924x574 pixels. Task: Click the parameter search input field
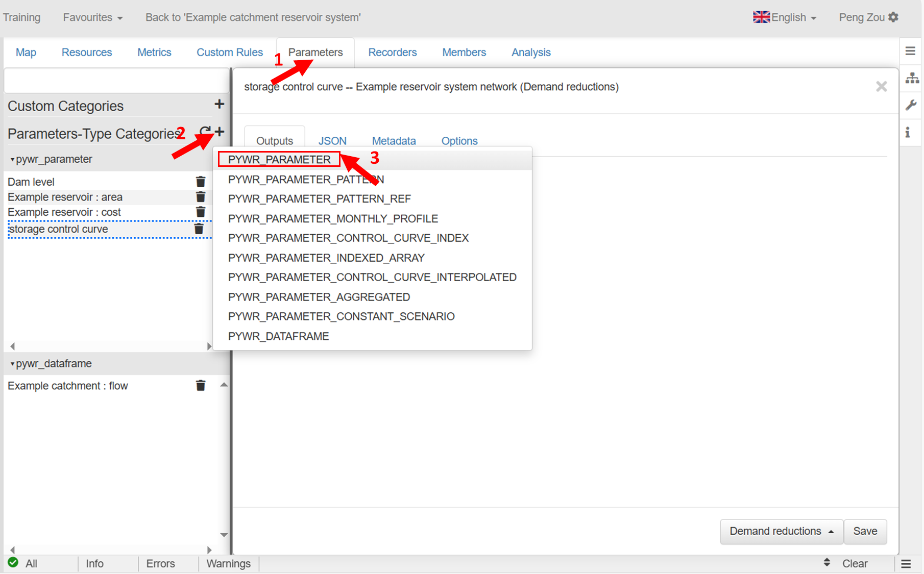pos(116,81)
